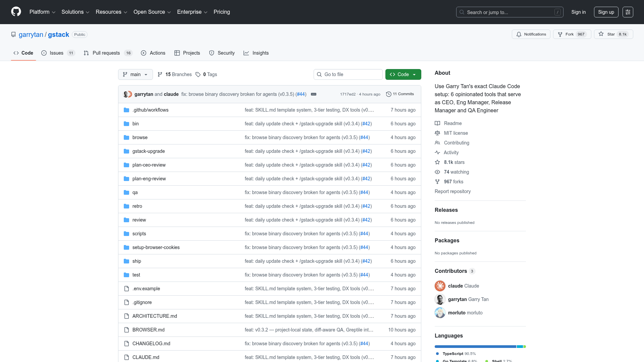Click the Sign up button

click(x=606, y=12)
